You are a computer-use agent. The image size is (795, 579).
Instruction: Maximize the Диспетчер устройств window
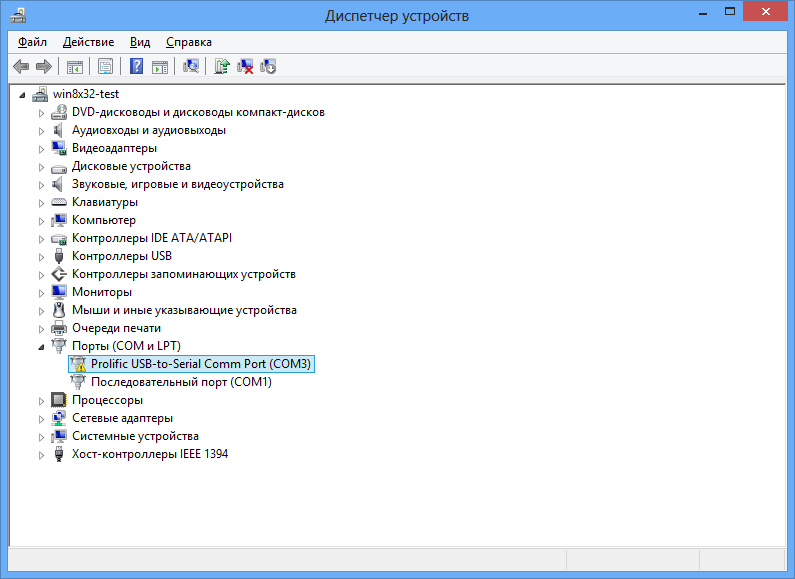click(x=730, y=12)
